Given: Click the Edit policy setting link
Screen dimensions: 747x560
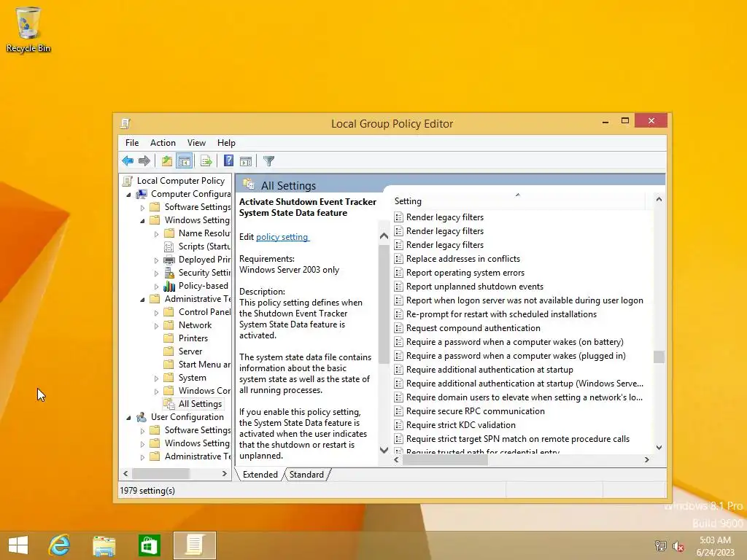Looking at the screenshot, I should 283,237.
